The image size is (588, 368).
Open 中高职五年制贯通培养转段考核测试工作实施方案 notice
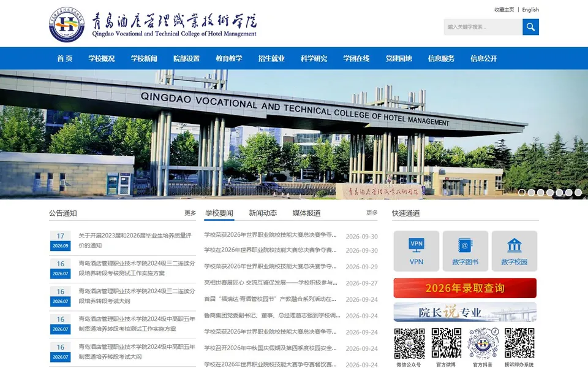137,324
